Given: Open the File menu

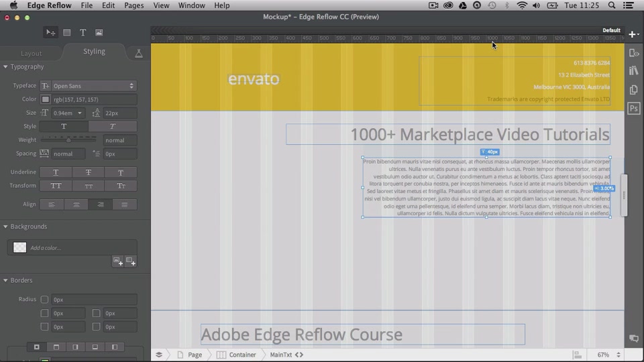Looking at the screenshot, I should (x=87, y=5).
